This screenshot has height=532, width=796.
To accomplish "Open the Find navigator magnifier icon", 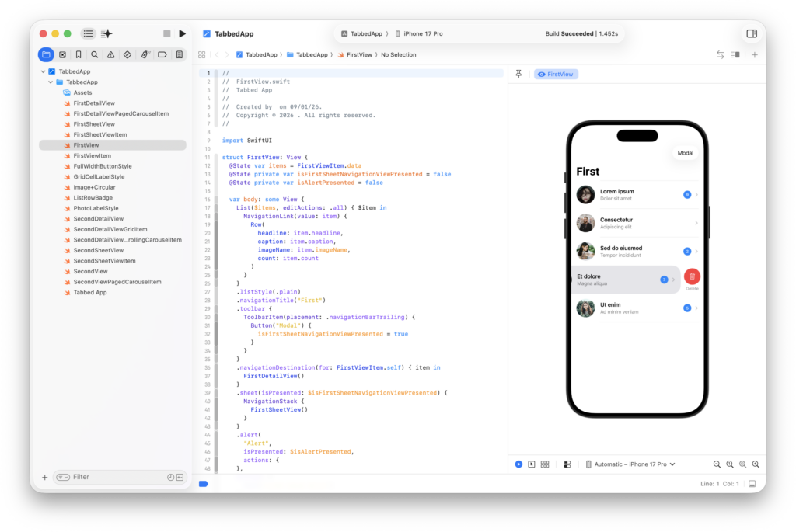I will tap(95, 55).
